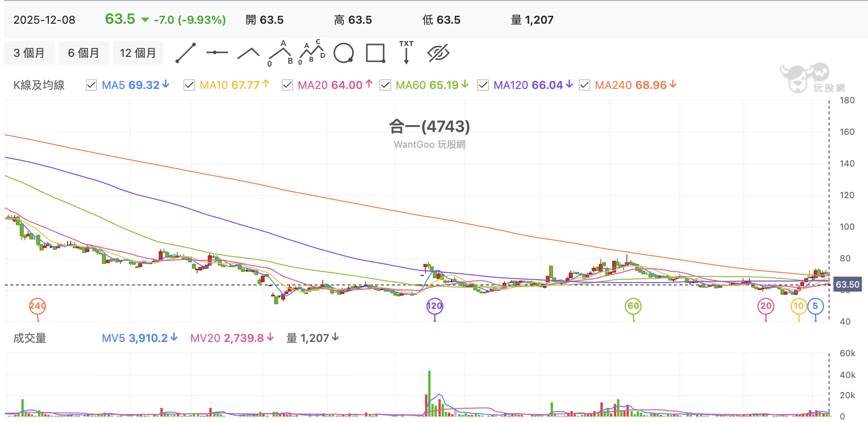This screenshot has width=868, height=422.
Task: Switch chart range to 3 個月
Action: (x=29, y=53)
